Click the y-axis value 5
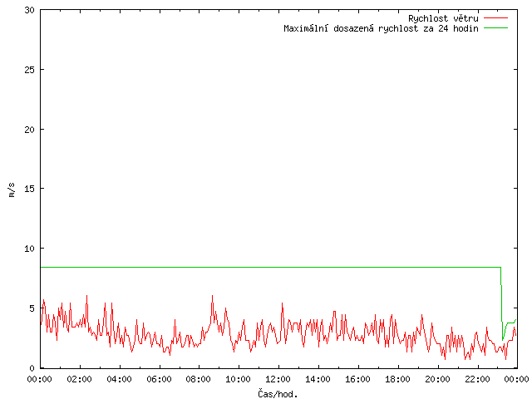532x399 pixels. (32, 308)
